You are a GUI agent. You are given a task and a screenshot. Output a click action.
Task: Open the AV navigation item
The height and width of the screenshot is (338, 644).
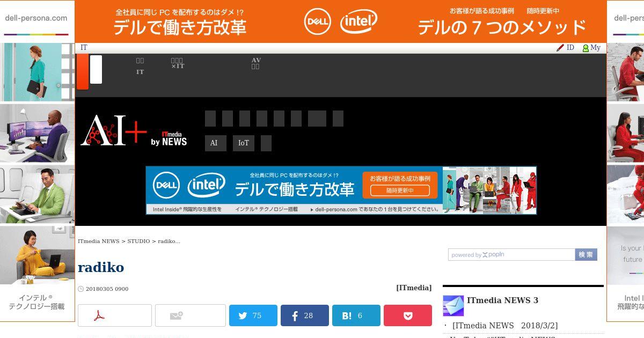coord(256,63)
